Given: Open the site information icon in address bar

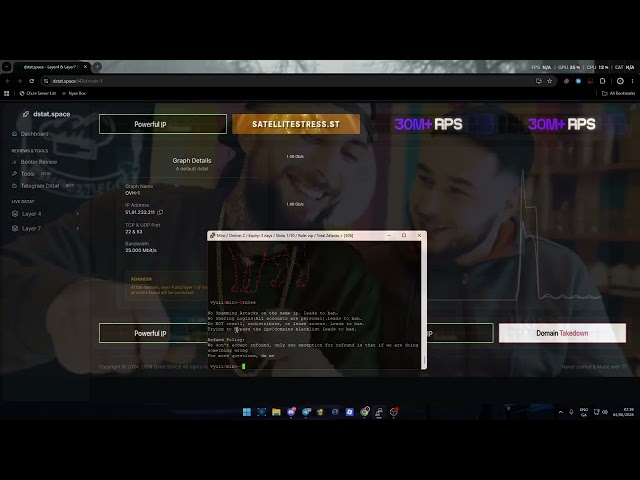Looking at the screenshot, I should click(46, 81).
